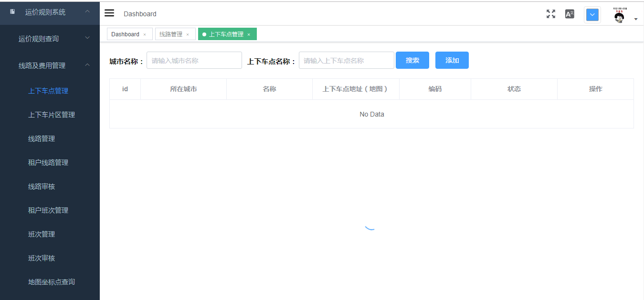
Task: Focus the 上下车点名称 input field
Action: [346, 61]
